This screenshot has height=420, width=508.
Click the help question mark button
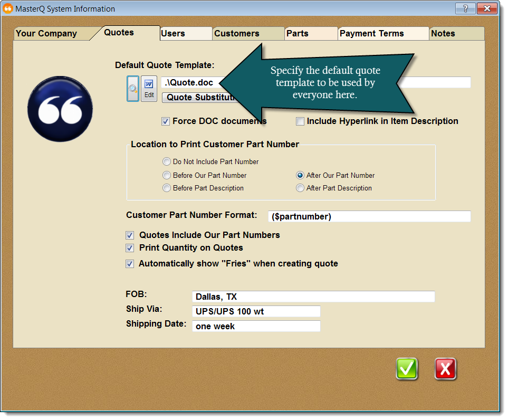(465, 8)
